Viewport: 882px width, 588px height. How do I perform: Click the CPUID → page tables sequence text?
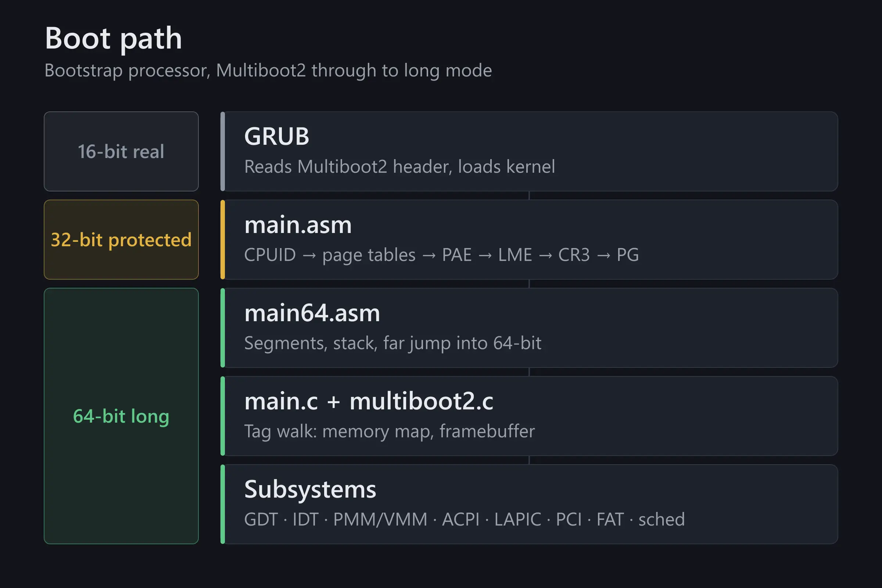(x=441, y=255)
